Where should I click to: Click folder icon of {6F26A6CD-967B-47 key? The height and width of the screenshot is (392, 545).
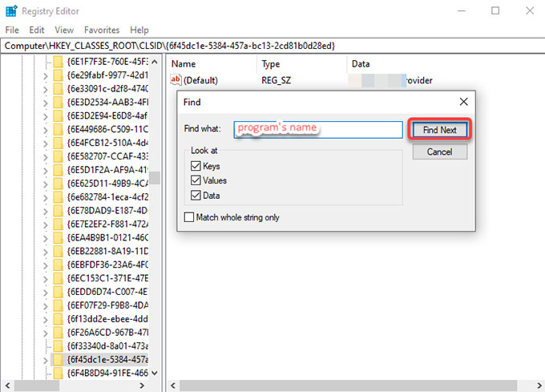tap(58, 333)
